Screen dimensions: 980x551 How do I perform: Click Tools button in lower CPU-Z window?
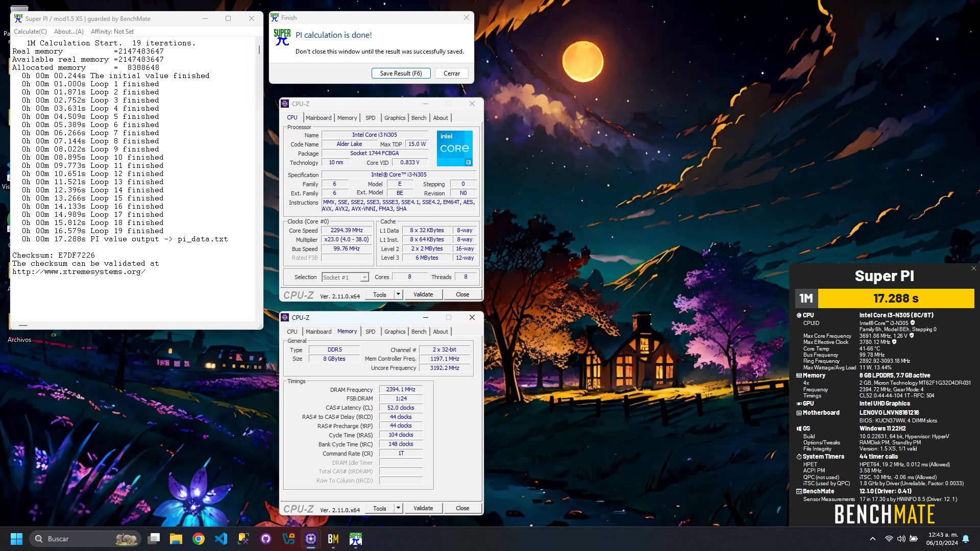[x=380, y=508]
